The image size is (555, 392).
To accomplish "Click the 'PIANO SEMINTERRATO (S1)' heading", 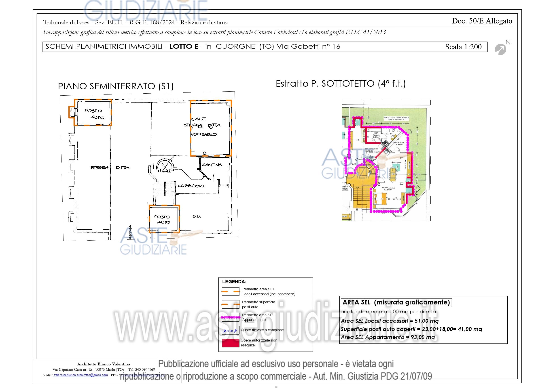I will point(116,86).
